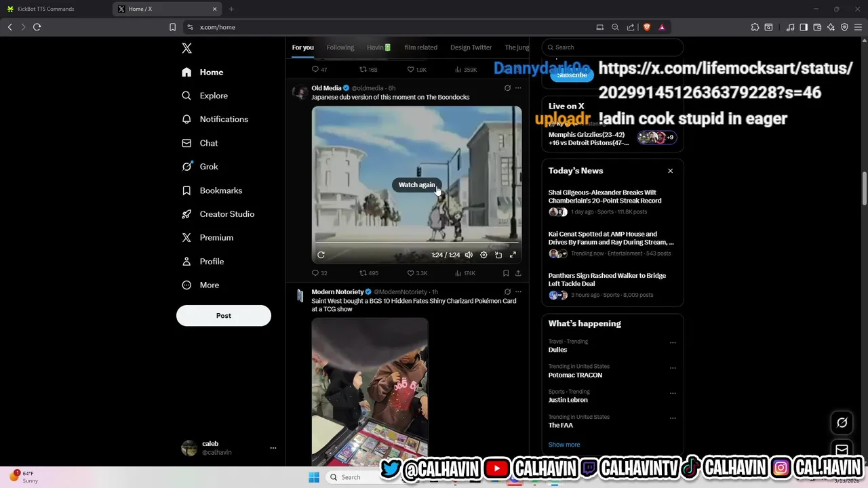
Task: Open the more menu on Old Media post
Action: [518, 88]
